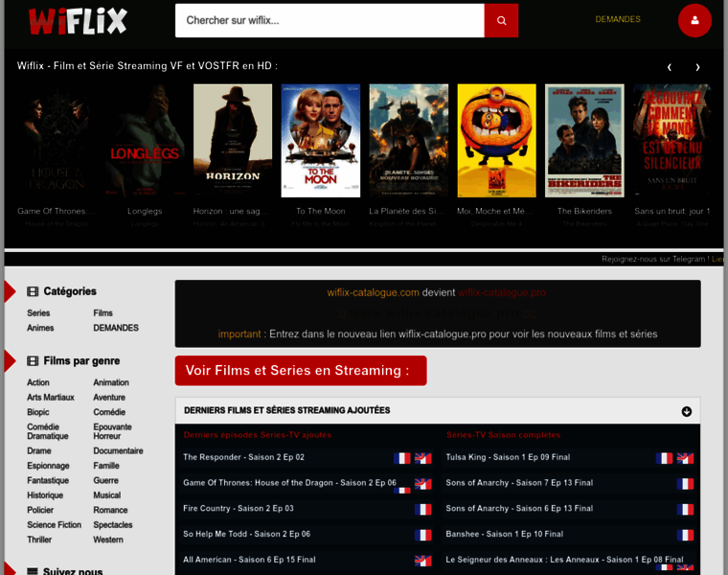The image size is (728, 575).
Task: Open All American Saison 6 Ep 15 Final
Action: [x=249, y=560]
